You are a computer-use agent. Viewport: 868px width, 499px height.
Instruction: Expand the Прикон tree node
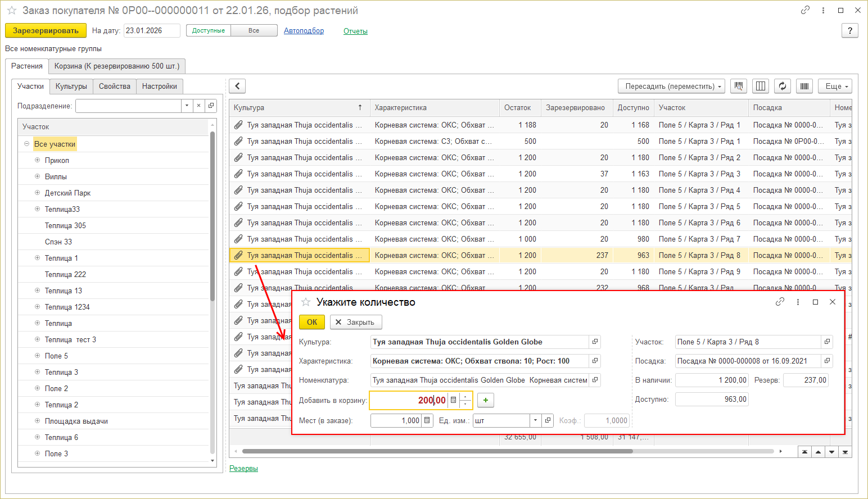(38, 160)
